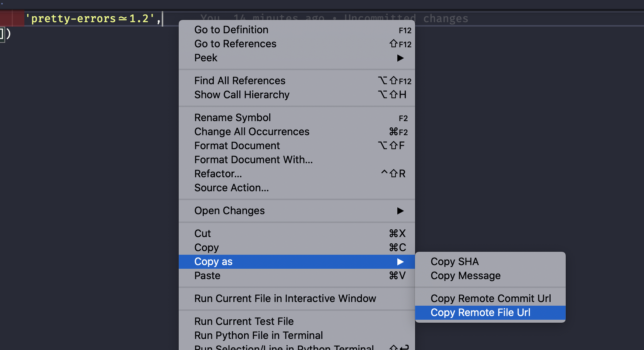
Task: Select Find All References
Action: pos(240,80)
